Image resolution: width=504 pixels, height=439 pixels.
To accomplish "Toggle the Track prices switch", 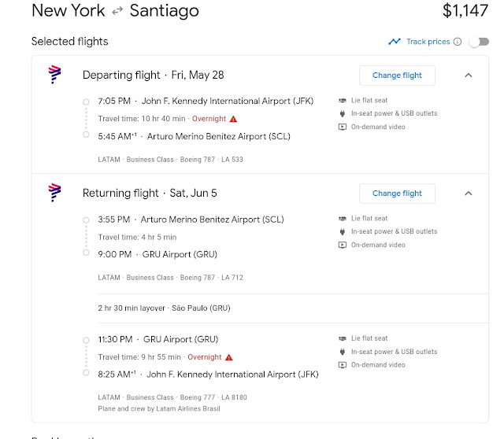I will [x=478, y=42].
